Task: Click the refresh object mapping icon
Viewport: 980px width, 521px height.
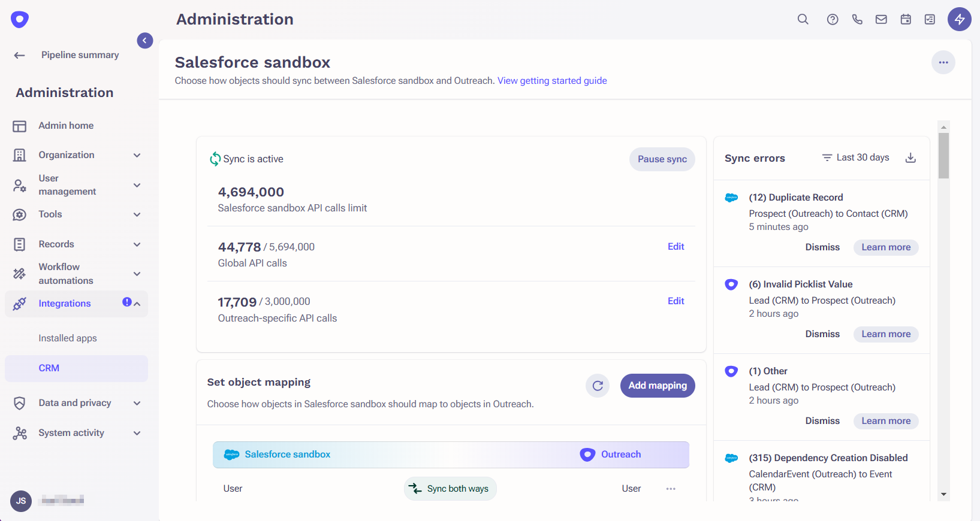Action: click(598, 386)
